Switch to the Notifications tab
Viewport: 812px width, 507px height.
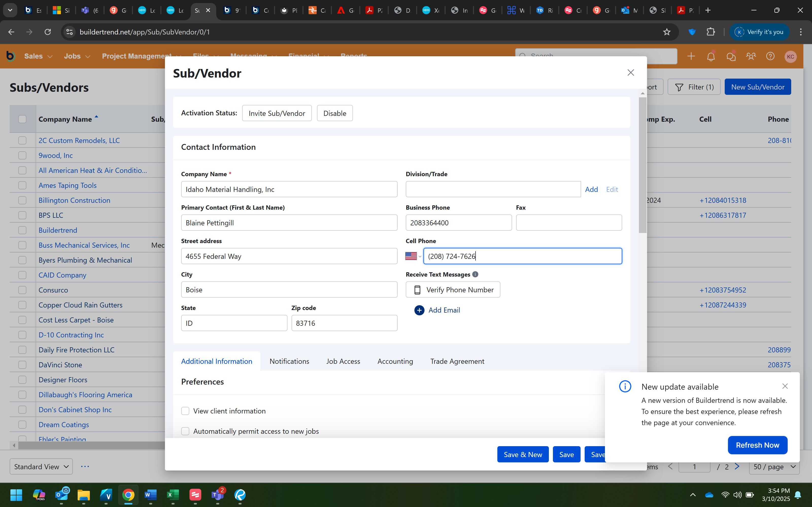(x=289, y=361)
